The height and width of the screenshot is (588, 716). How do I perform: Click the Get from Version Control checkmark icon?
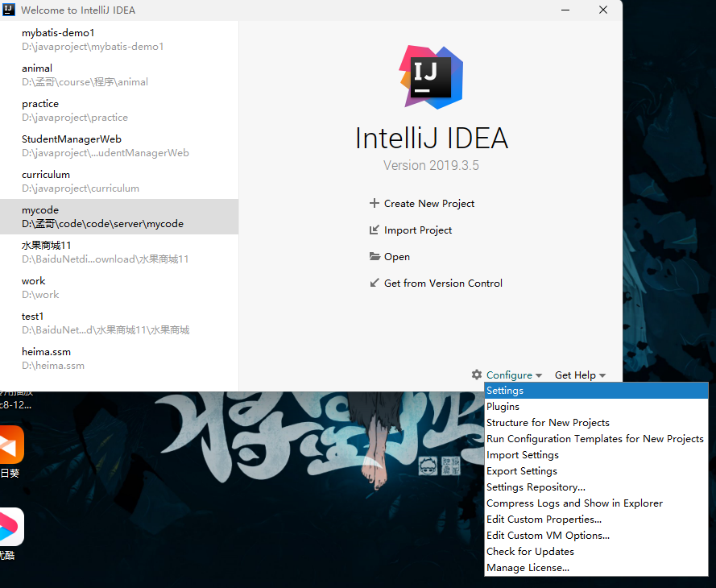375,283
